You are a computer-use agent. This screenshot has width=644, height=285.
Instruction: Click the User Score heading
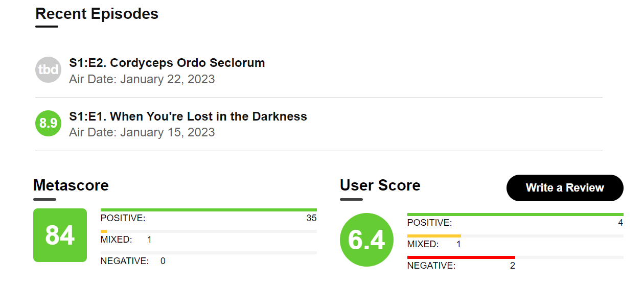pyautogui.click(x=380, y=185)
